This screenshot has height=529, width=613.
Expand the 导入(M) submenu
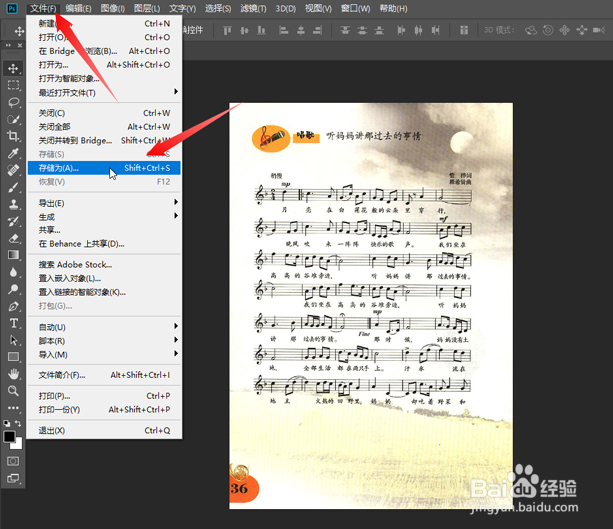click(x=104, y=355)
